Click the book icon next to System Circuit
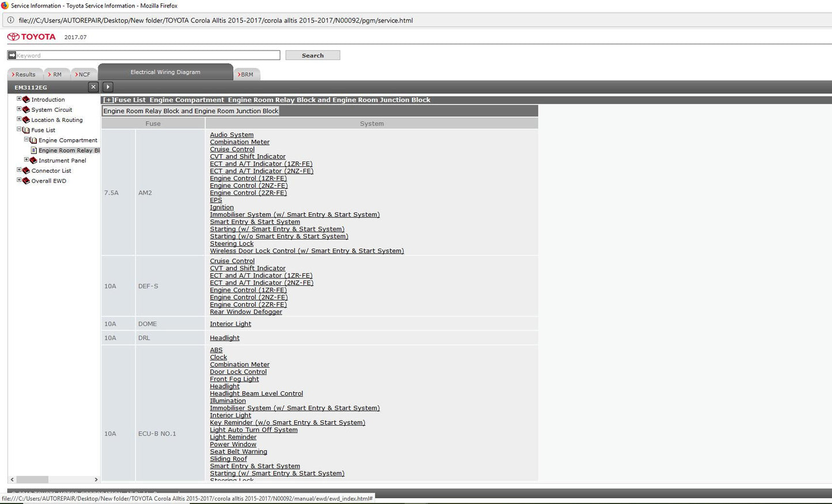The height and width of the screenshot is (504, 832). point(26,110)
